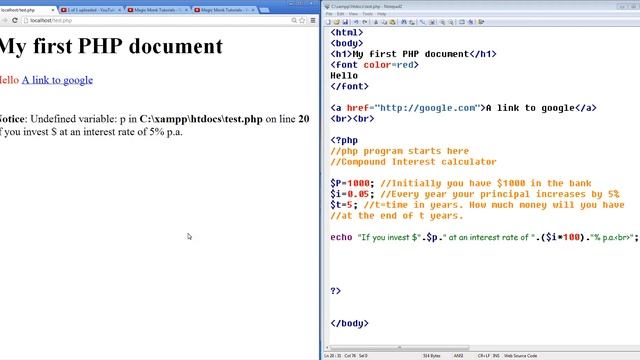The height and width of the screenshot is (360, 640).
Task: Follow the 'A link to google' hyperlink
Action: point(57,80)
